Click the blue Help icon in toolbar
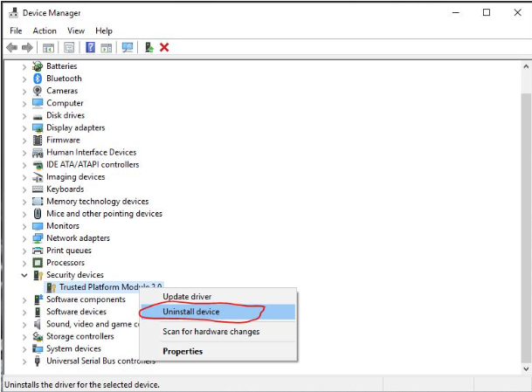532x392 pixels. pyautogui.click(x=90, y=47)
